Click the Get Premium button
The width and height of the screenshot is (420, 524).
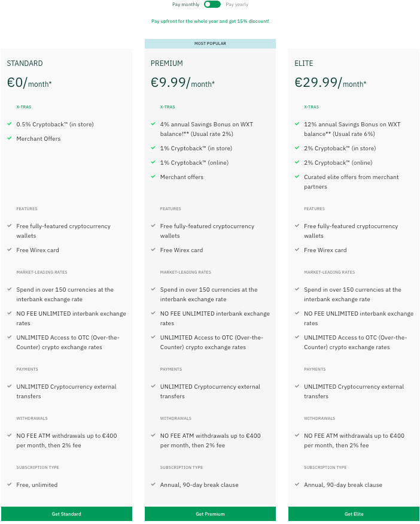pyautogui.click(x=210, y=514)
